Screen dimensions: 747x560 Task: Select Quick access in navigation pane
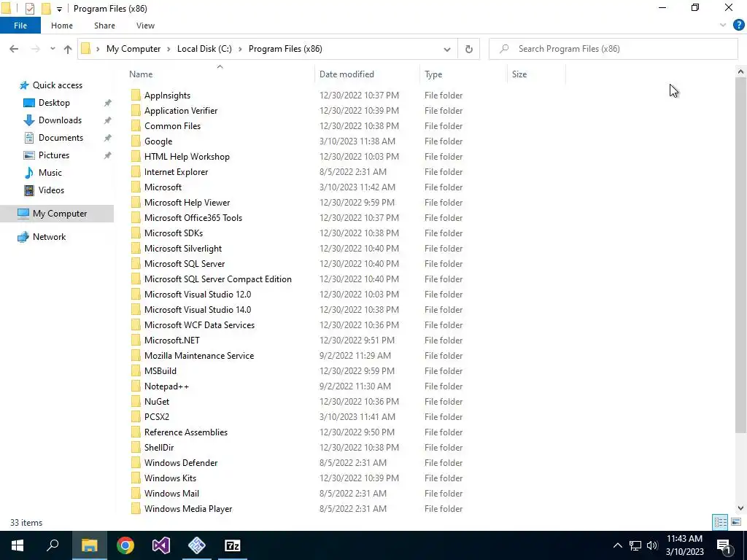57,85
